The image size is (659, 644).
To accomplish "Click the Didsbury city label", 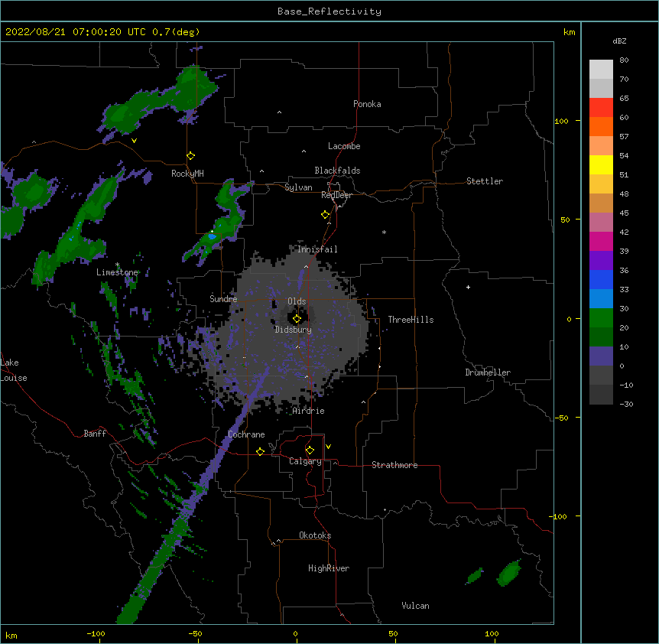I will (294, 330).
